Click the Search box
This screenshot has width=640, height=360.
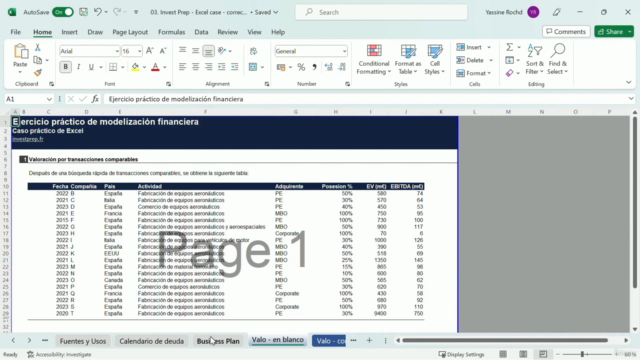click(x=381, y=12)
